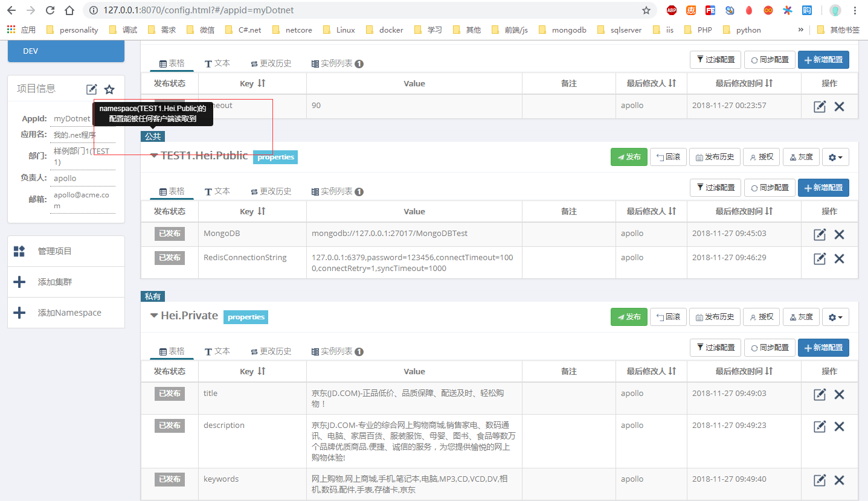Select the DEV environment button
The image size is (868, 501).
pyautogui.click(x=66, y=51)
